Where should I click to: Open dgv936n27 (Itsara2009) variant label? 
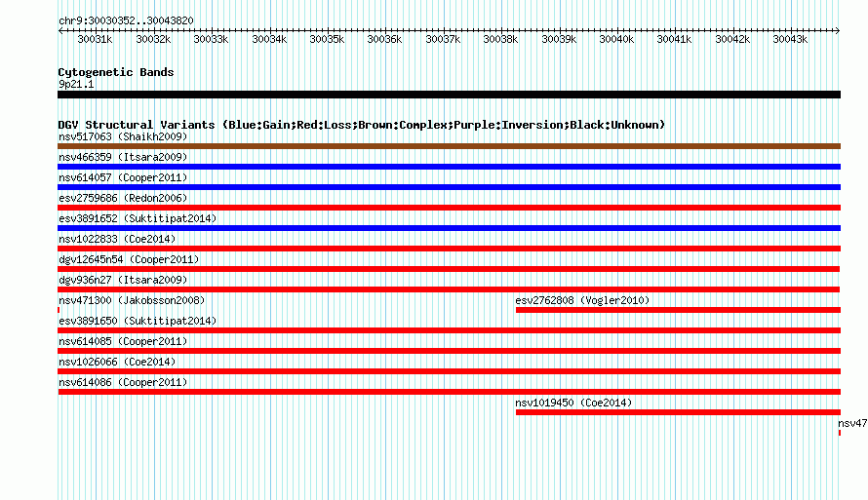click(123, 280)
